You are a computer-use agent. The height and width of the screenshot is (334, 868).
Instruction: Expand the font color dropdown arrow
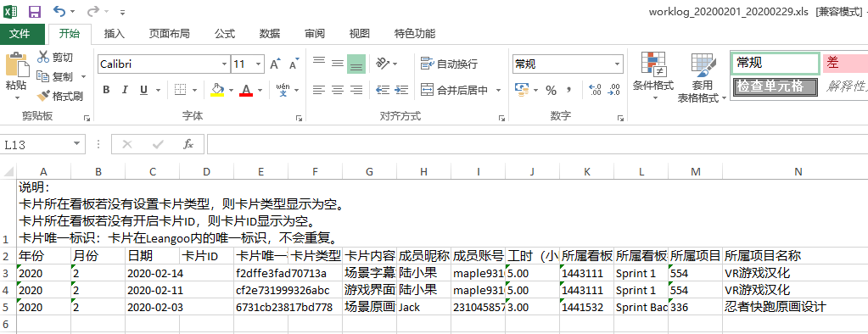coord(260,90)
